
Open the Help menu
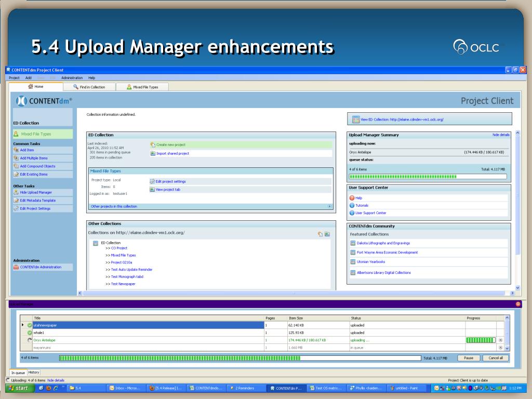coord(91,78)
